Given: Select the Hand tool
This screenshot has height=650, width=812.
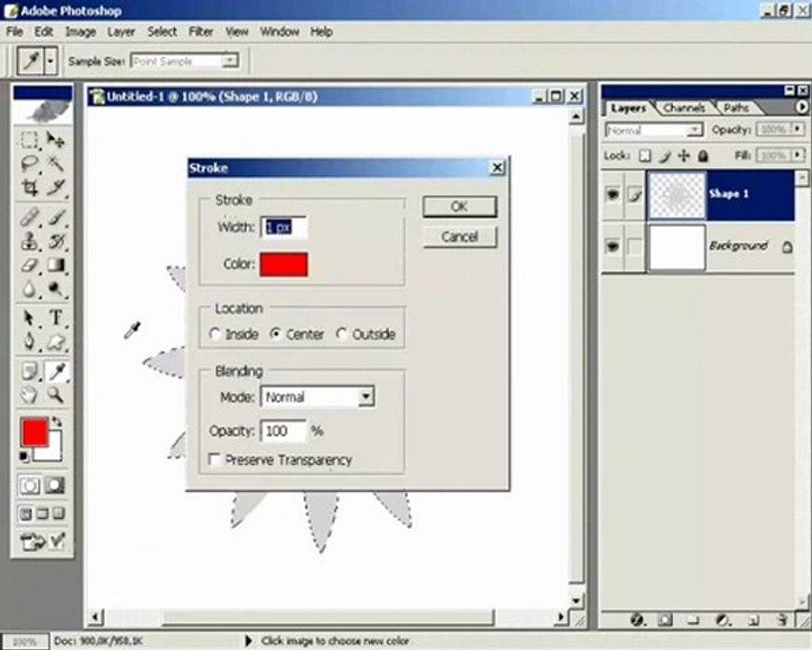Looking at the screenshot, I should pos(29,395).
